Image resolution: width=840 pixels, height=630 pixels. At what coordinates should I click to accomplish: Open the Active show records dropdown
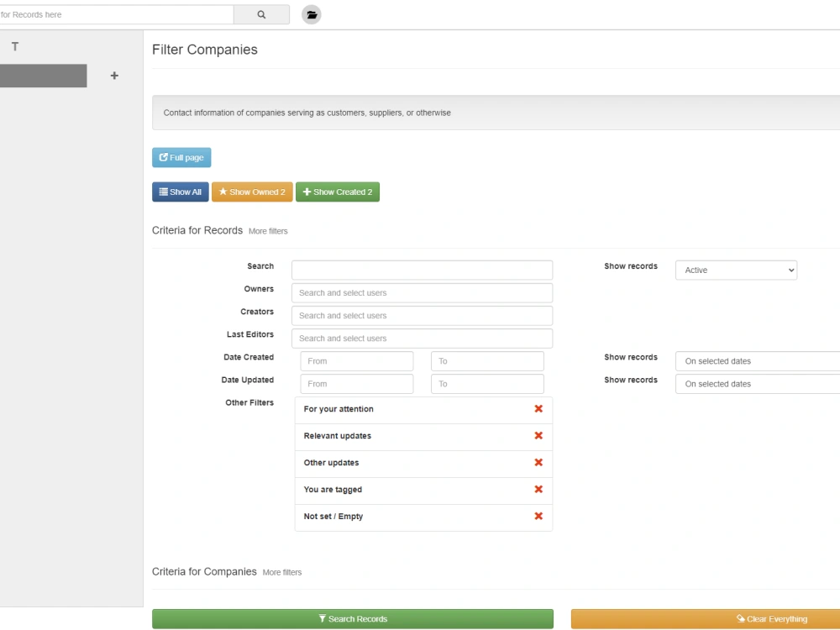(736, 270)
